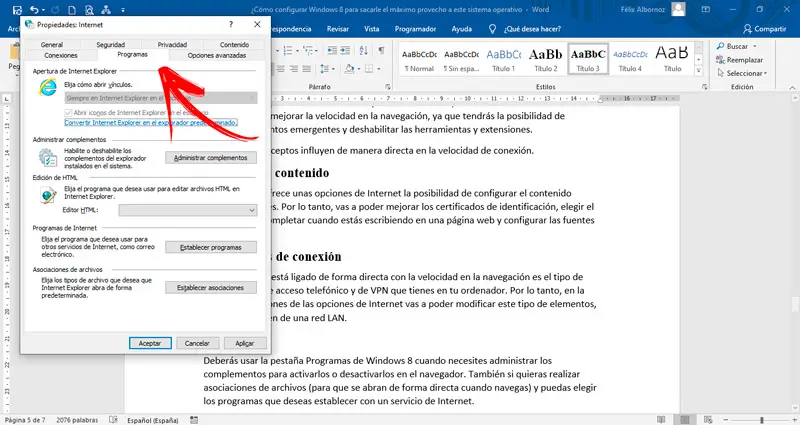Screen dimensions: 800x425
Task: Click the line spacing icon
Action: point(324,68)
